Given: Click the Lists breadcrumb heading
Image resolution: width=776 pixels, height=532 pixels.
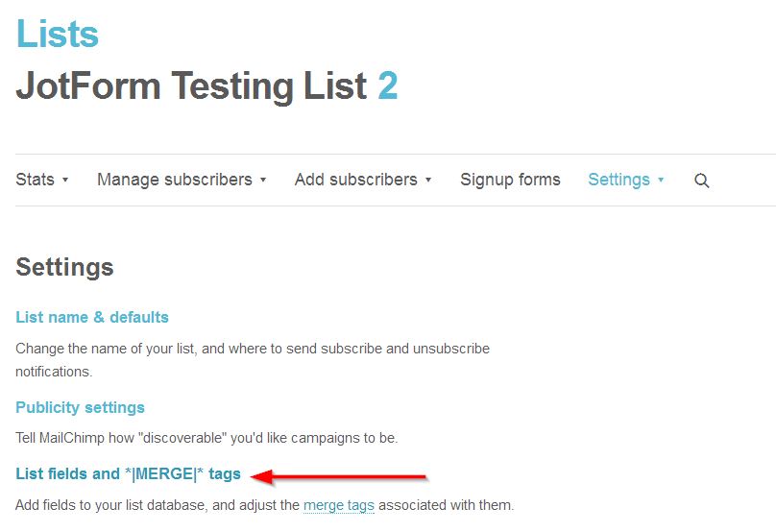Looking at the screenshot, I should [58, 35].
